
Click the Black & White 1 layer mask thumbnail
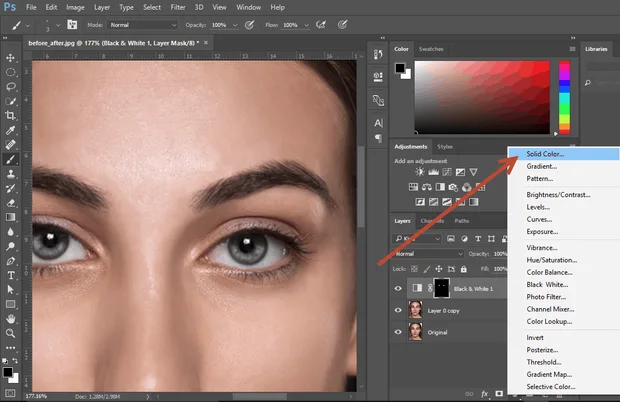[442, 288]
